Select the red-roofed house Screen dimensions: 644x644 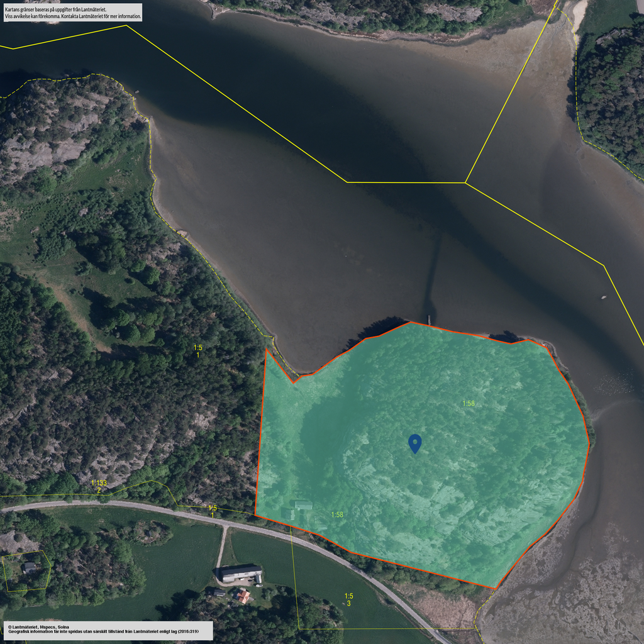coord(243,596)
